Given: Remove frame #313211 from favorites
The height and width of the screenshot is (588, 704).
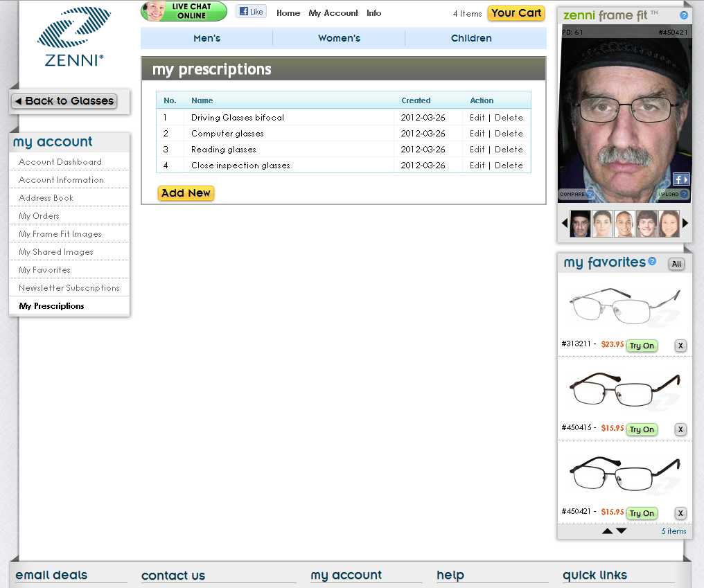Looking at the screenshot, I should click(680, 346).
